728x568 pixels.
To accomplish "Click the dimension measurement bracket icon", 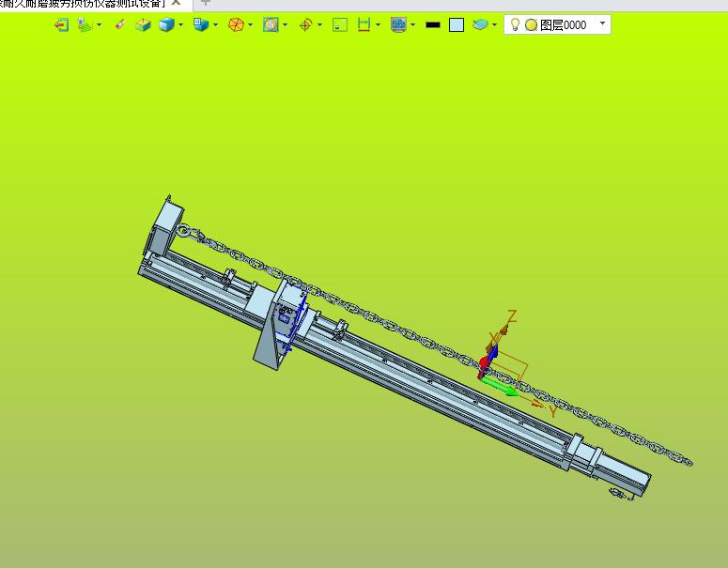I will pos(364,24).
